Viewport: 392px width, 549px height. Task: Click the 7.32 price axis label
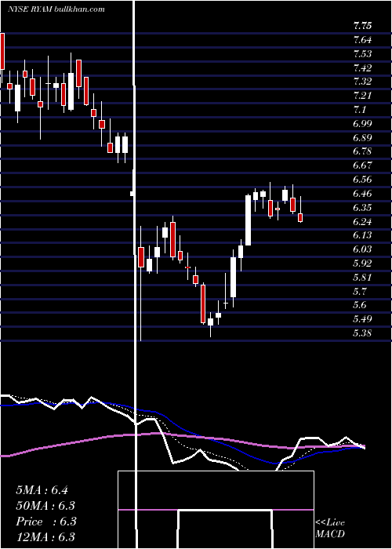362,82
